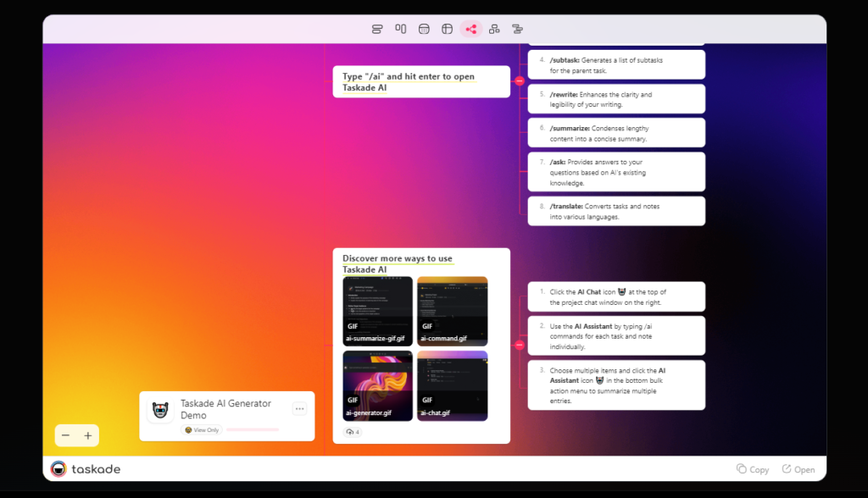Click the Copy button
868x498 pixels.
click(x=753, y=468)
